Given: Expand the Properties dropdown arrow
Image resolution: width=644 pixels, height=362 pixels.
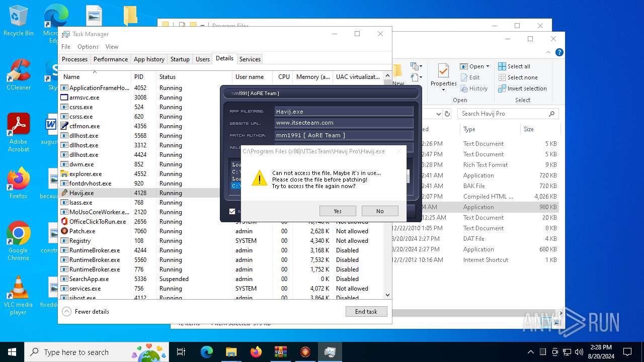Looking at the screenshot, I should tap(443, 90).
